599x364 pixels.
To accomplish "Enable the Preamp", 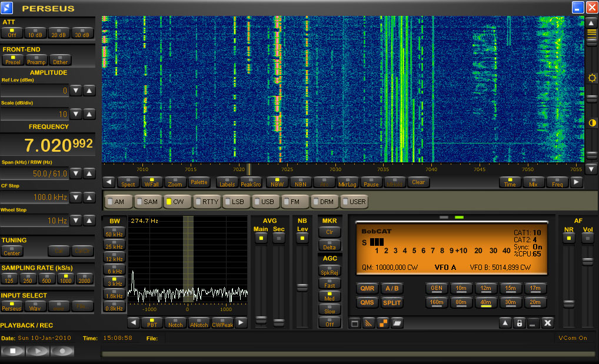I will [36, 60].
